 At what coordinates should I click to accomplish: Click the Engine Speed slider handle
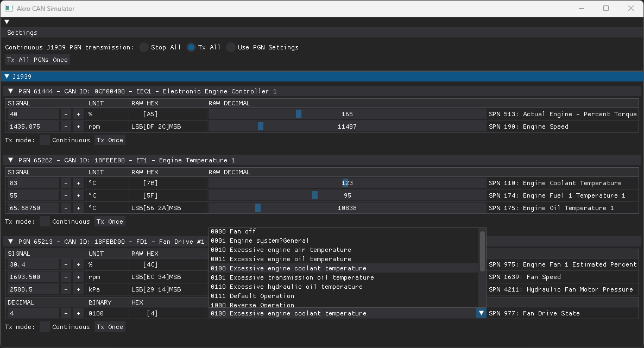(x=261, y=126)
